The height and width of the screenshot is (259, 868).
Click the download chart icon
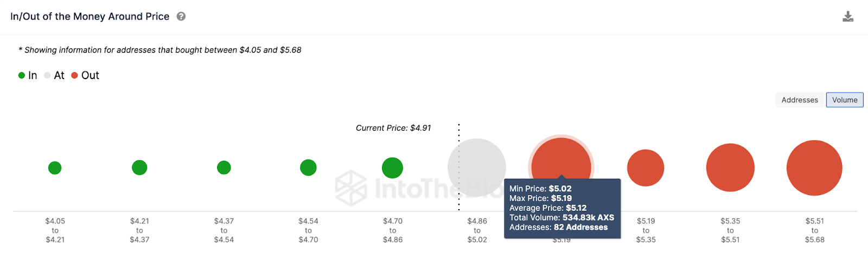pos(848,17)
